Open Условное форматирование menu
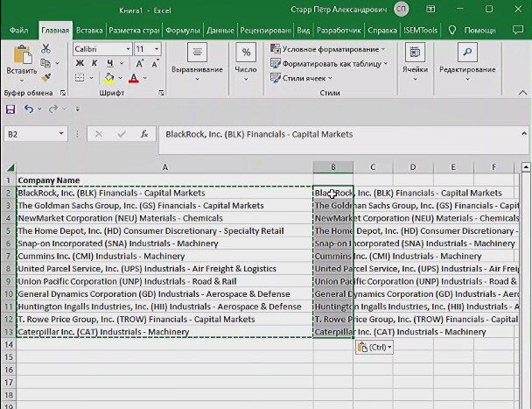Image resolution: width=532 pixels, height=409 pixels. coord(327,49)
